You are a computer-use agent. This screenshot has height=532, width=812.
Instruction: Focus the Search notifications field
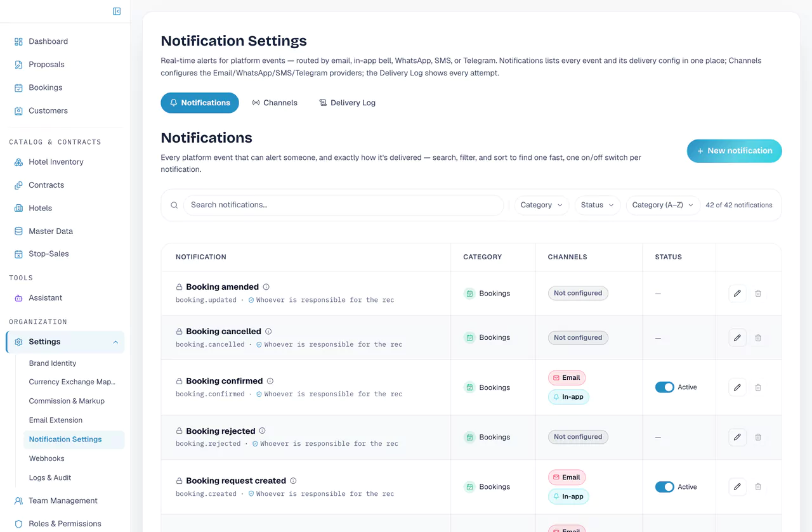pos(343,205)
